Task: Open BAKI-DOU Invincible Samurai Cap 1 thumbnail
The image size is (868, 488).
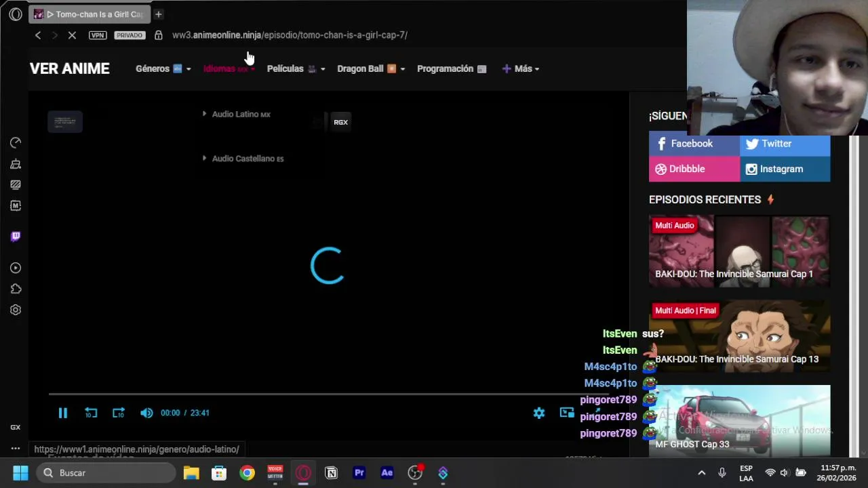Action: point(739,251)
